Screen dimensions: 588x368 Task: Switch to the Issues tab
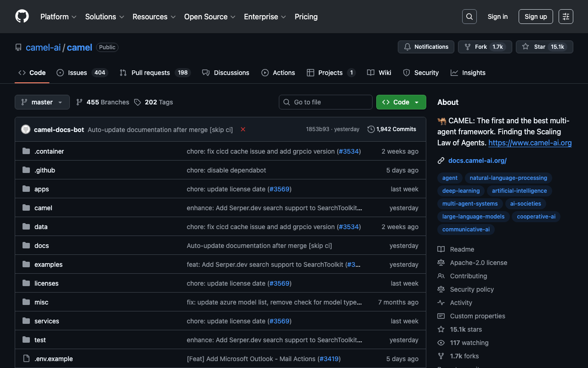tap(82, 73)
